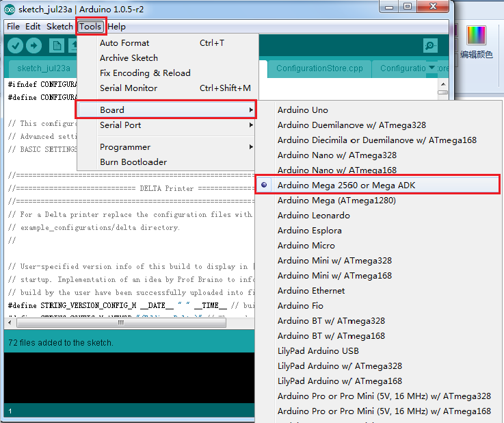This screenshot has width=504, height=423.
Task: Choose Archive Sketch menu entry
Action: pos(167,58)
